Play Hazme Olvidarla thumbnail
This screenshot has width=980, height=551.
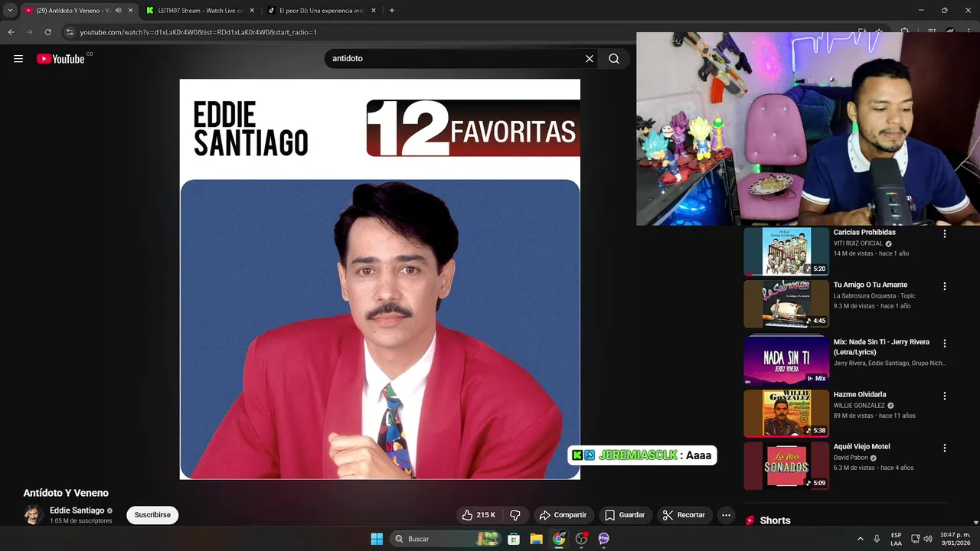coord(786,413)
